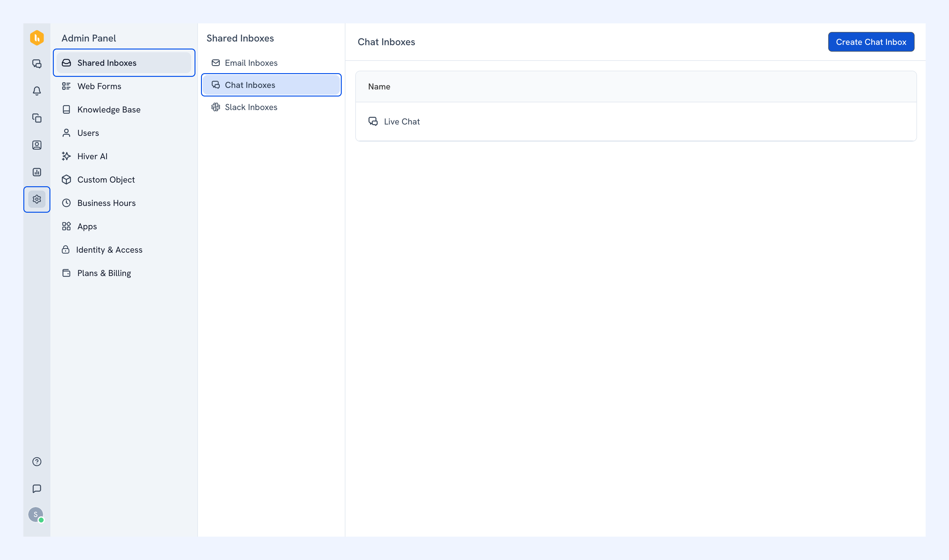949x560 pixels.
Task: Open the help question mark icon
Action: click(37, 462)
